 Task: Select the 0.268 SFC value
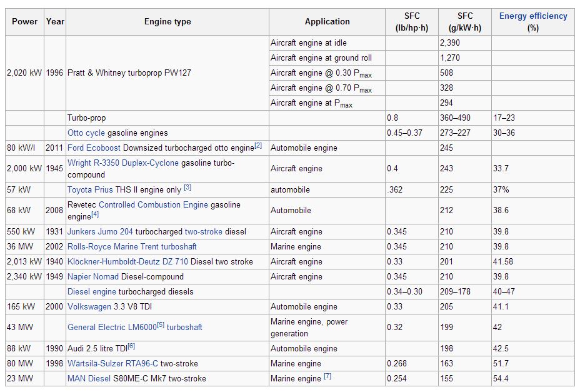click(x=412, y=363)
